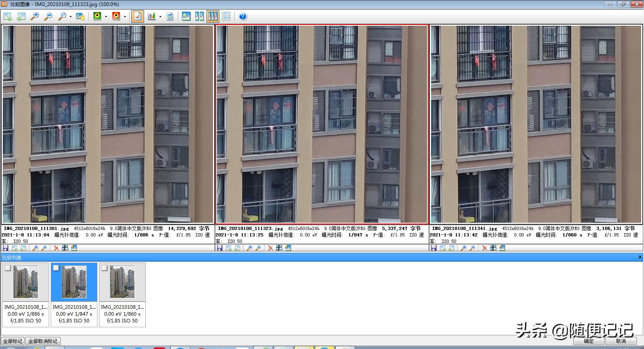Confirm with the 确定 button
This screenshot has width=644, height=349.
click(589, 341)
